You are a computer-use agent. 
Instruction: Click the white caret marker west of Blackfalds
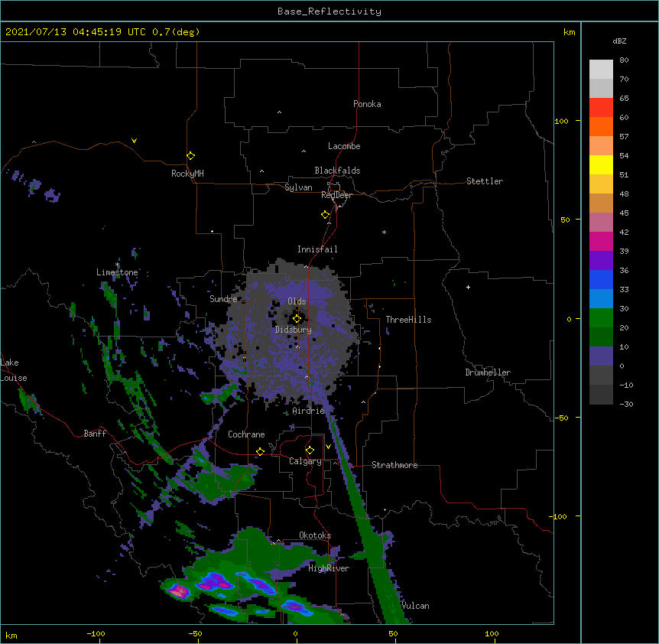pyautogui.click(x=261, y=171)
